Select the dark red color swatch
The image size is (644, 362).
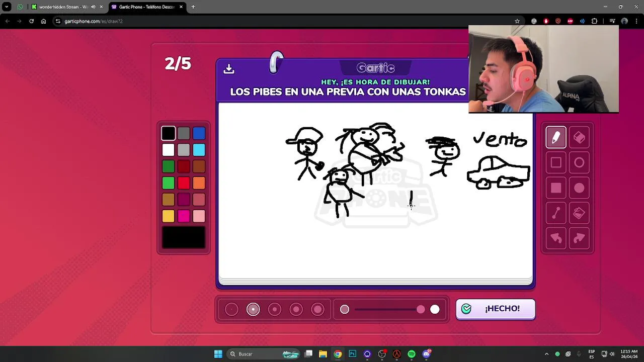184,166
